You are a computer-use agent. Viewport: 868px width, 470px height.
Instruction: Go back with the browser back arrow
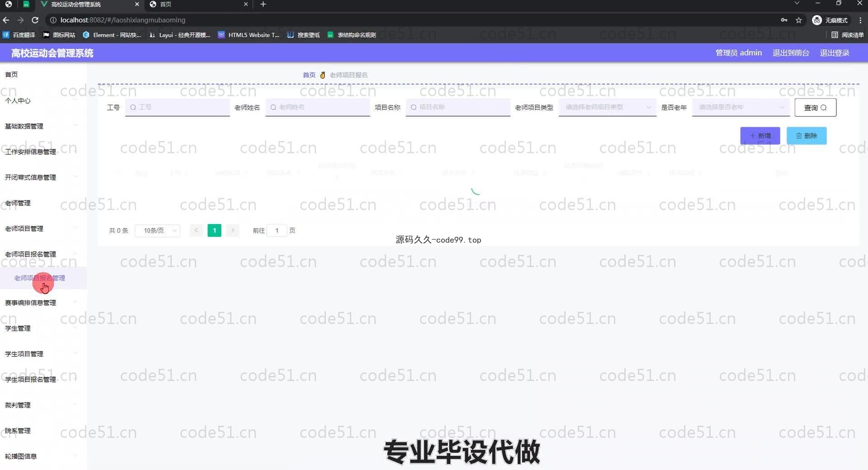coord(6,20)
